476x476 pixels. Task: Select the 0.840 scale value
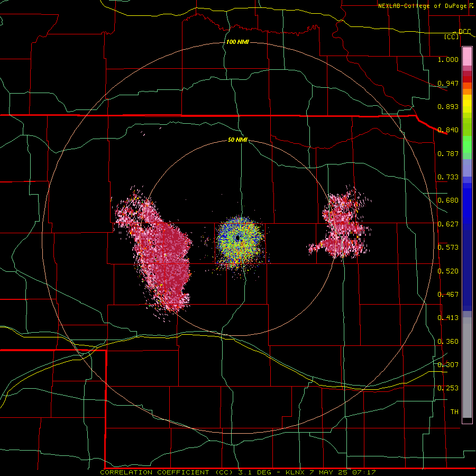(x=448, y=130)
